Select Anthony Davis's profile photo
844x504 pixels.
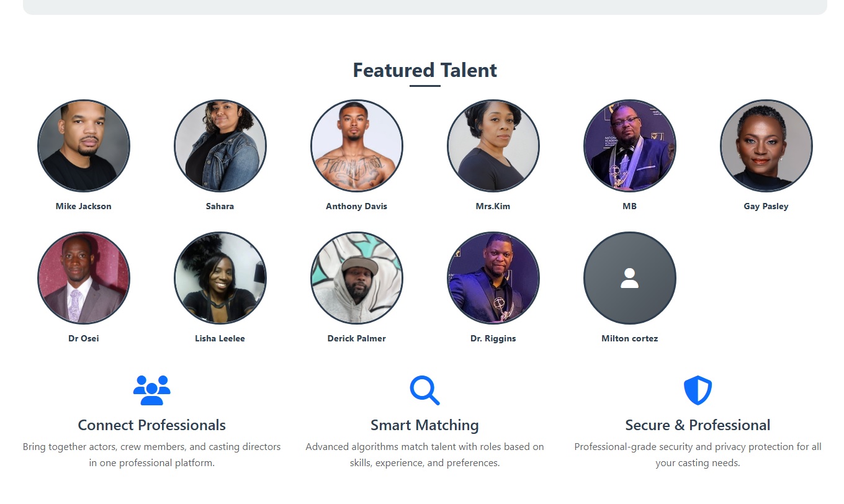(357, 146)
